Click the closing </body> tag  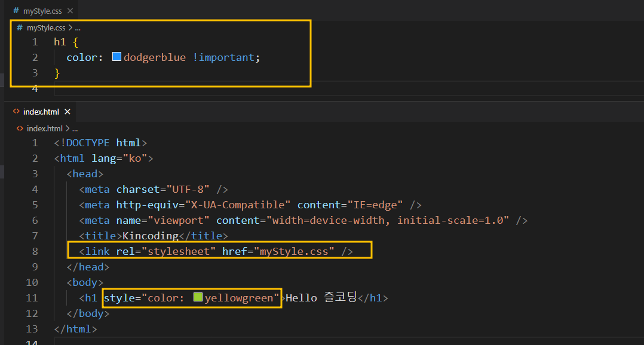tap(88, 313)
